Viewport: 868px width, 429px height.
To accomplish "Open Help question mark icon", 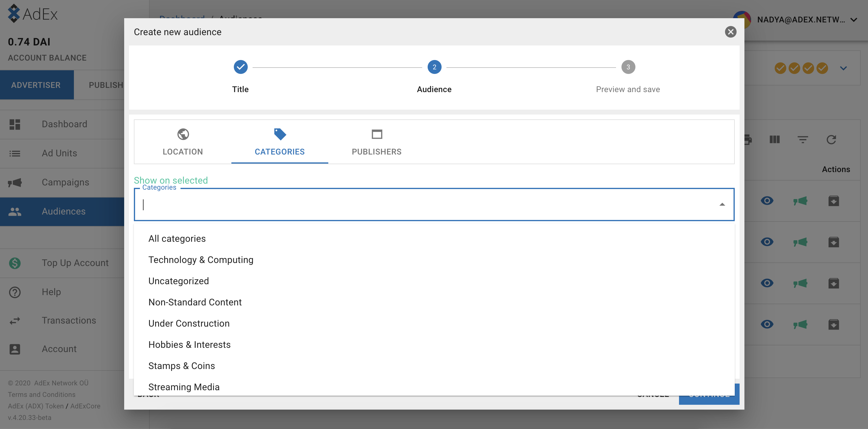I will tap(15, 292).
